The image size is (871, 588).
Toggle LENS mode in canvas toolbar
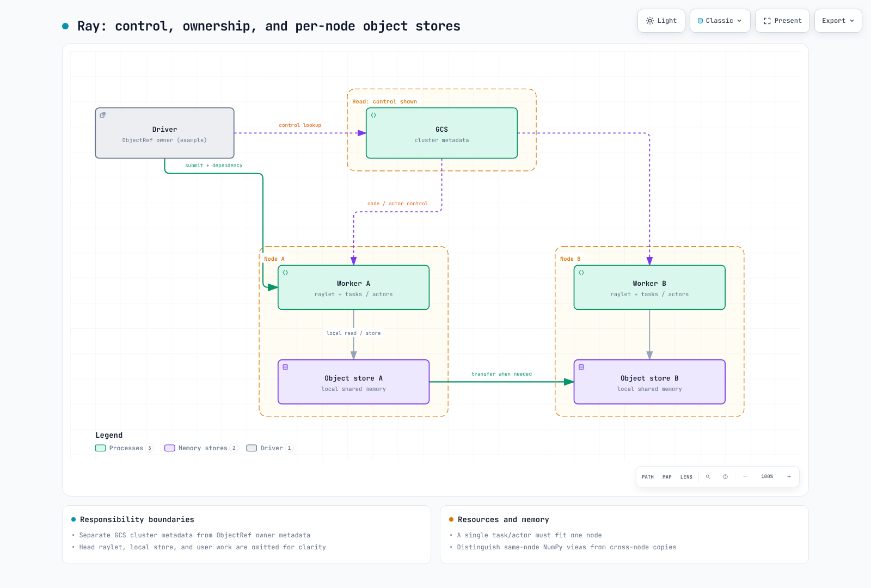(x=686, y=477)
